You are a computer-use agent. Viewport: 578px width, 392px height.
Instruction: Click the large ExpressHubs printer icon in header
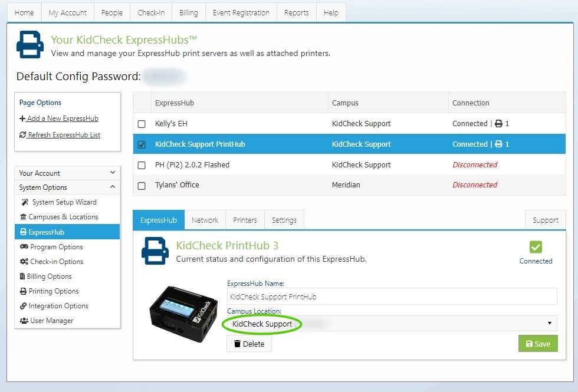[30, 45]
